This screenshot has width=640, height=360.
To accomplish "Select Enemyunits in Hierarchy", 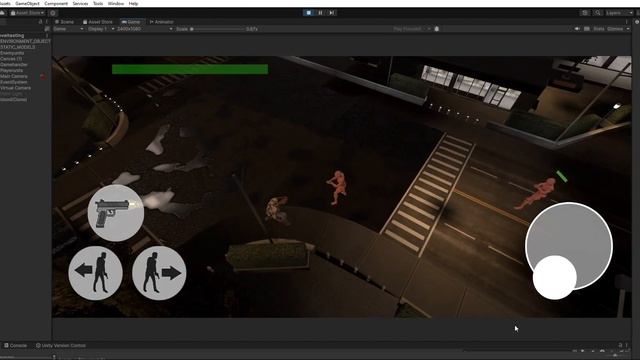I will click(12, 53).
